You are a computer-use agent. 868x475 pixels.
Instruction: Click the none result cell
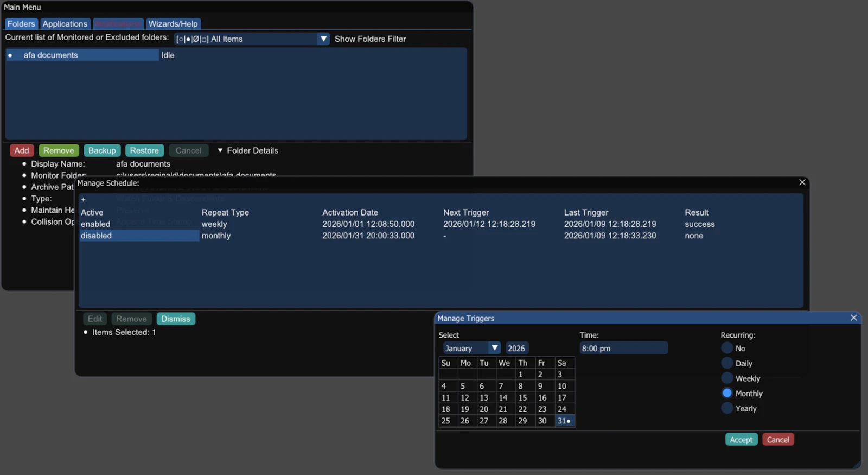pos(694,236)
